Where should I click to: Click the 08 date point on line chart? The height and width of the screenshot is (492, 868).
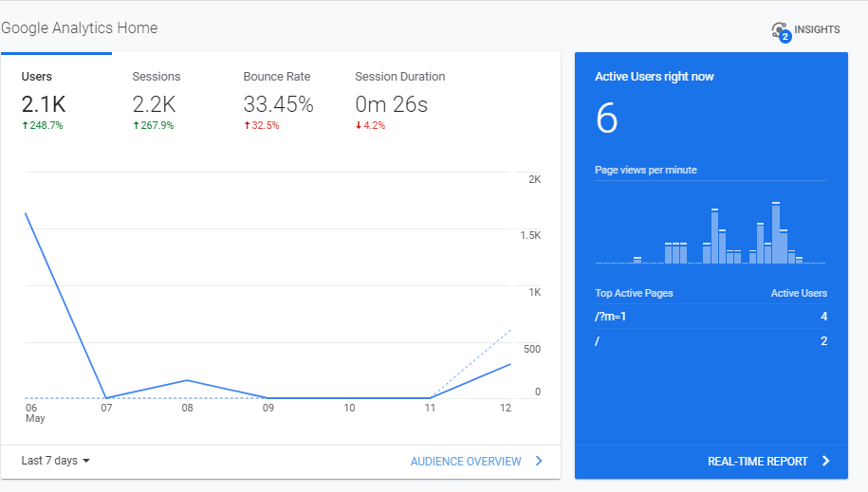pyautogui.click(x=188, y=380)
